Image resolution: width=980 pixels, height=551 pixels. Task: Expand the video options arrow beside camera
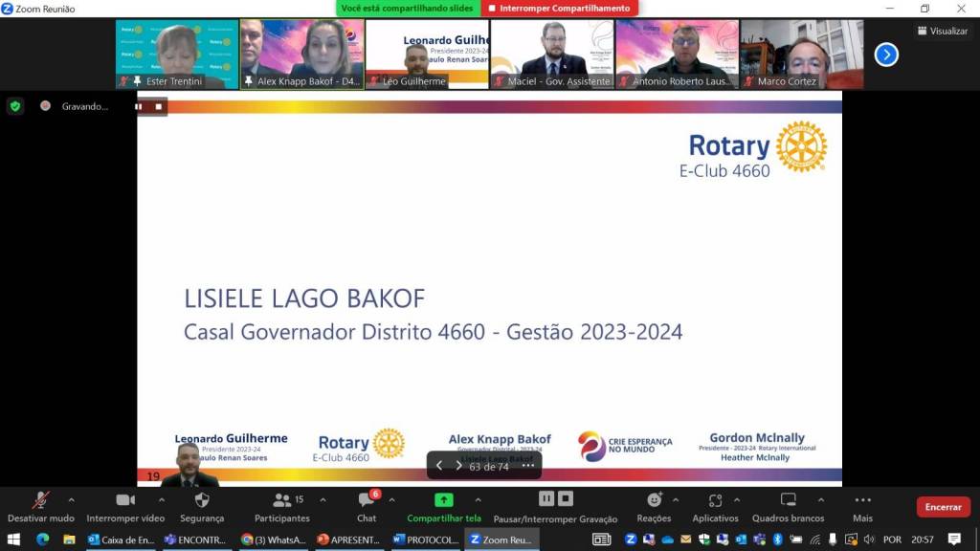click(x=161, y=499)
